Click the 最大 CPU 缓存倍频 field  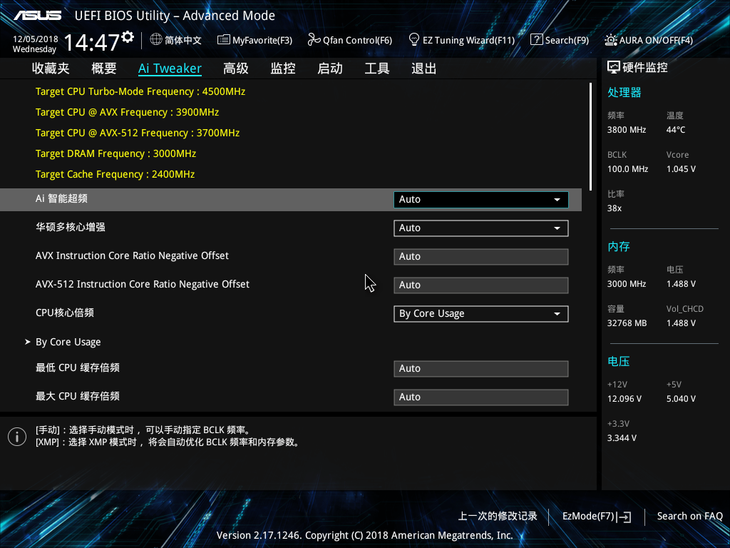click(x=480, y=397)
